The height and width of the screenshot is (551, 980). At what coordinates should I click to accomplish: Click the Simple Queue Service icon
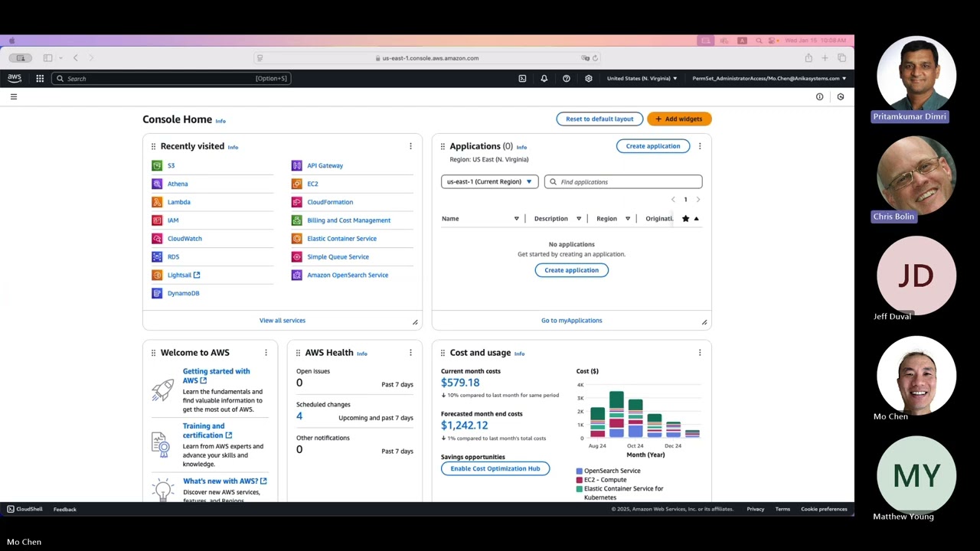(x=297, y=257)
